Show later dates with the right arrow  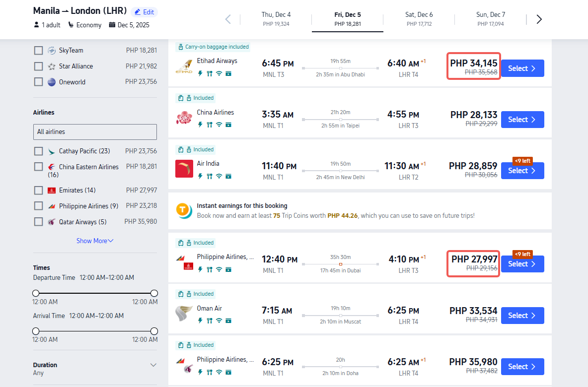click(x=539, y=19)
